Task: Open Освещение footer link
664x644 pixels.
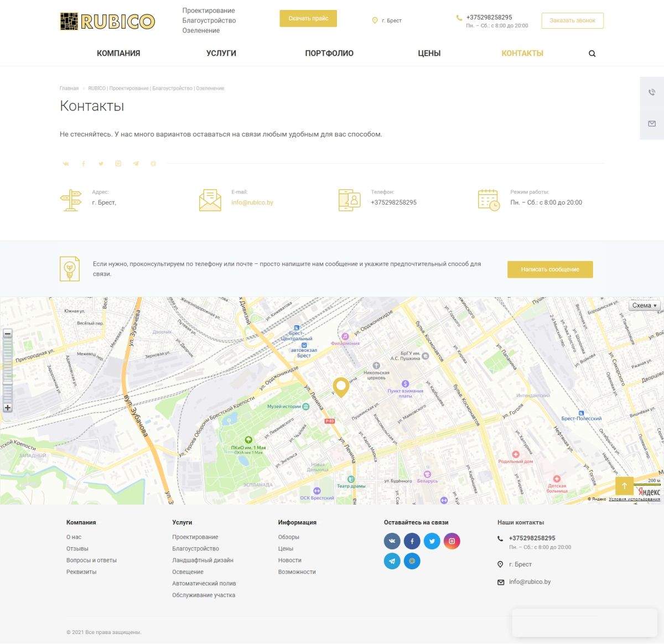Action: (188, 572)
